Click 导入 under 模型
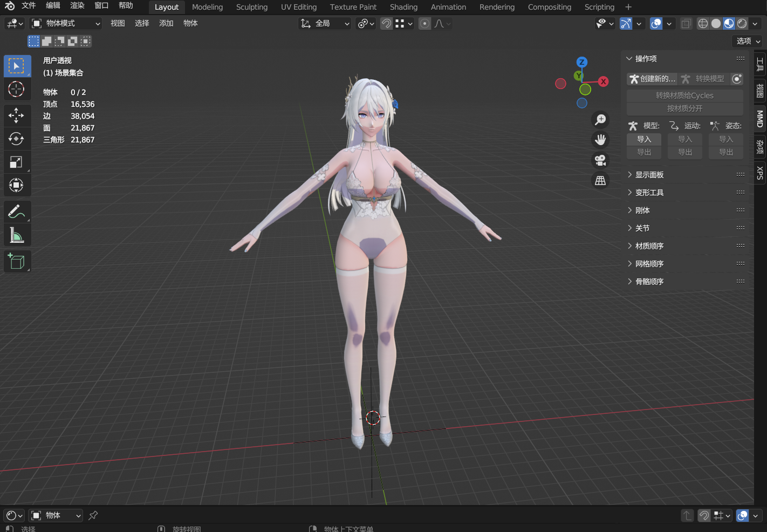This screenshot has width=767, height=532. (x=644, y=139)
